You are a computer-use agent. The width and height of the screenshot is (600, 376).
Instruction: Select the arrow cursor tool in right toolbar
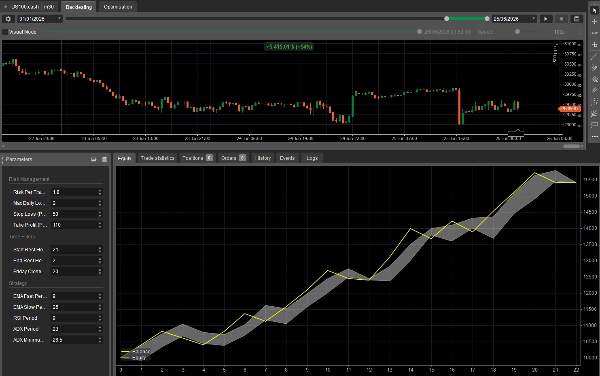pyautogui.click(x=594, y=10)
